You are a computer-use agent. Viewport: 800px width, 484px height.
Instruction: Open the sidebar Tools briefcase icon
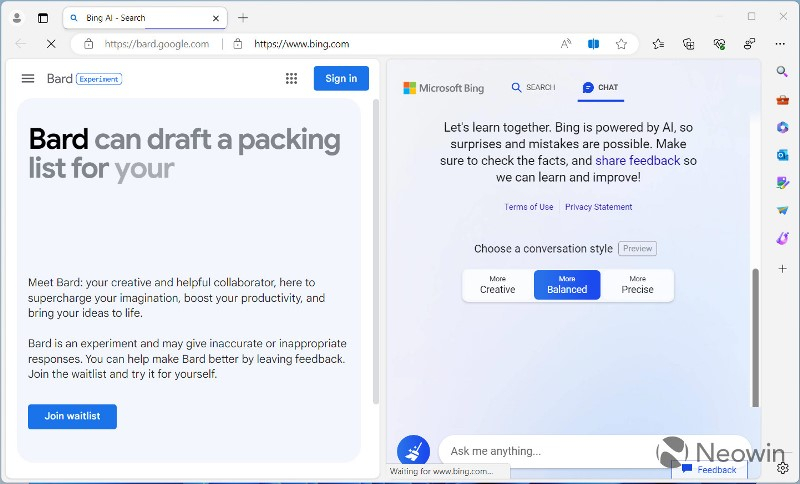pos(783,99)
